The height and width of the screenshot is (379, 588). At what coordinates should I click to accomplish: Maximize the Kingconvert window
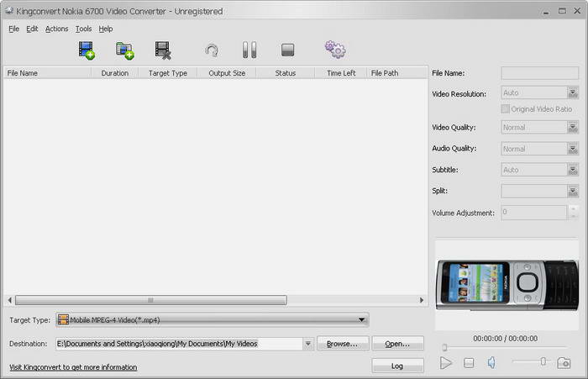[562, 11]
